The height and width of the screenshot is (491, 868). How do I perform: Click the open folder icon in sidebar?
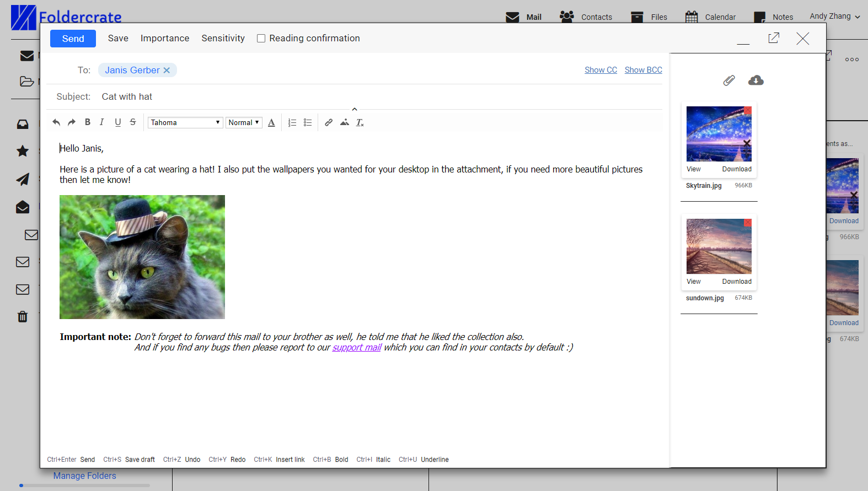(26, 82)
